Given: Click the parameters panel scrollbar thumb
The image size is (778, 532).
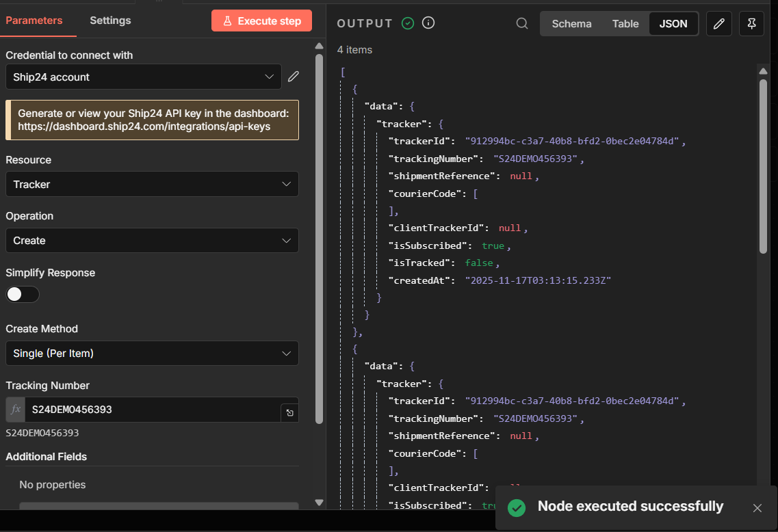Looking at the screenshot, I should pos(319,239).
